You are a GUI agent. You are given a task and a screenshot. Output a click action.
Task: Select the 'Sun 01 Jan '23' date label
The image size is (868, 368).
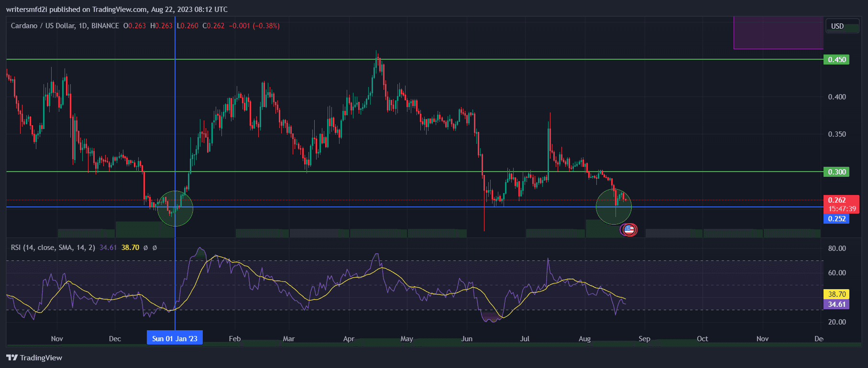click(175, 338)
